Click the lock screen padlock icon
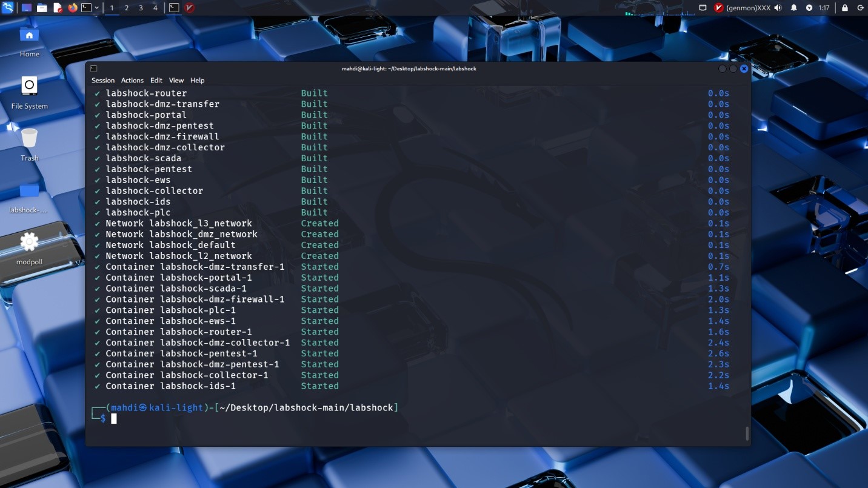 tap(845, 8)
